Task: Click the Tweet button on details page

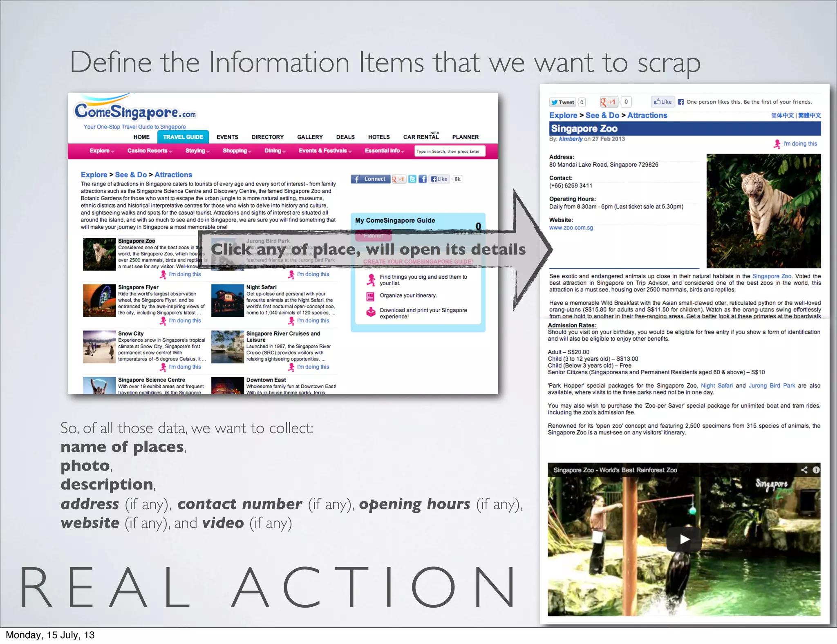Action: (x=563, y=102)
